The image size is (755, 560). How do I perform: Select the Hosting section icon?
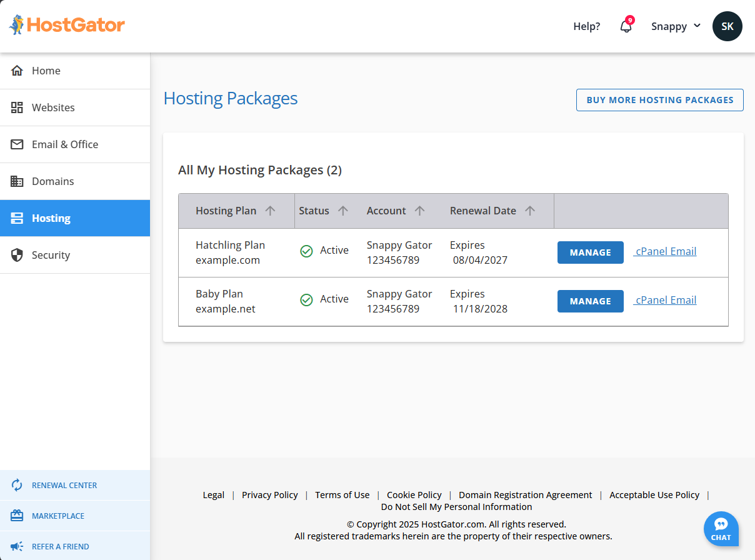[17, 218]
